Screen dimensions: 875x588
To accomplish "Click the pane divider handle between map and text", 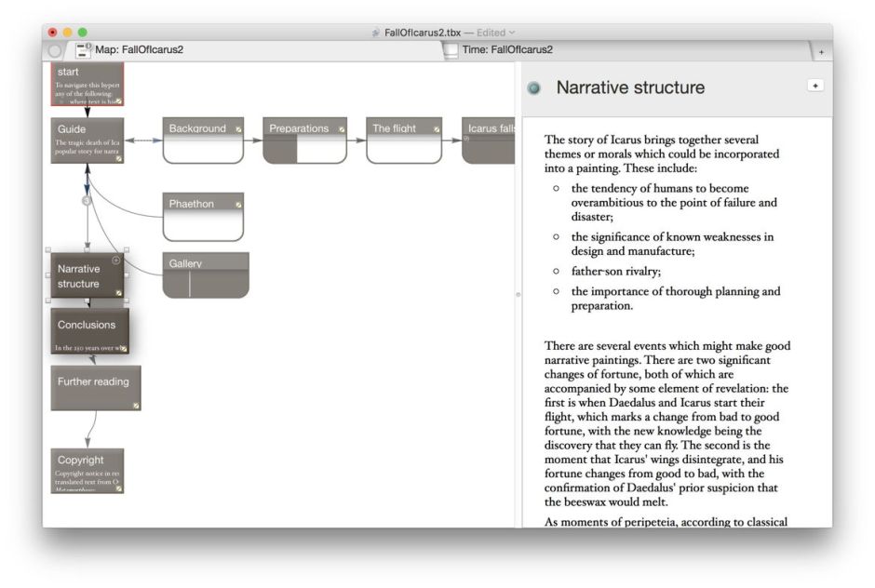I will (518, 293).
